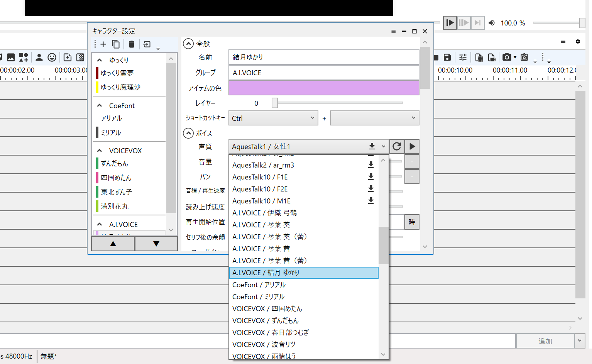Image resolution: width=592 pixels, height=364 pixels.
Task: Move the character down with the ▼ button
Action: (156, 244)
